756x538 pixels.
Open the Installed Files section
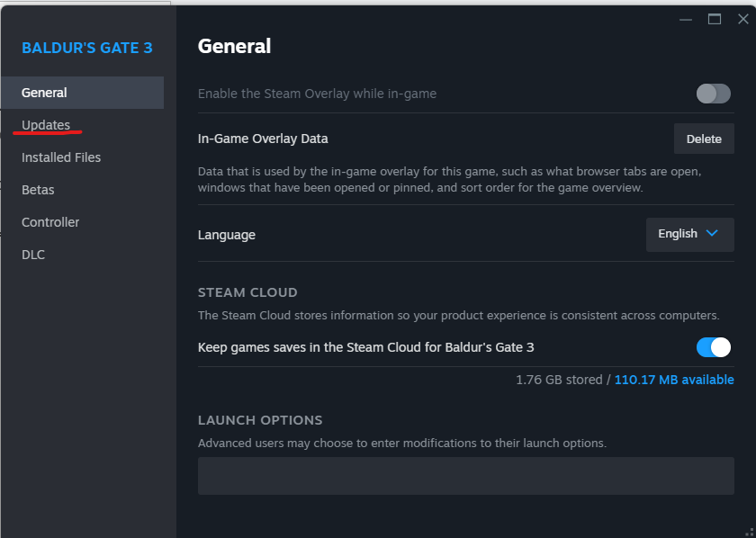60,157
